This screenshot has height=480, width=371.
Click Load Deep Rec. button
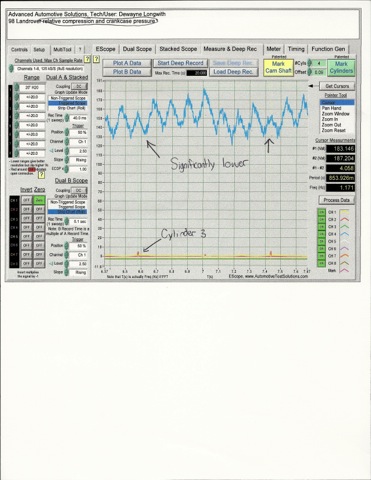[233, 72]
